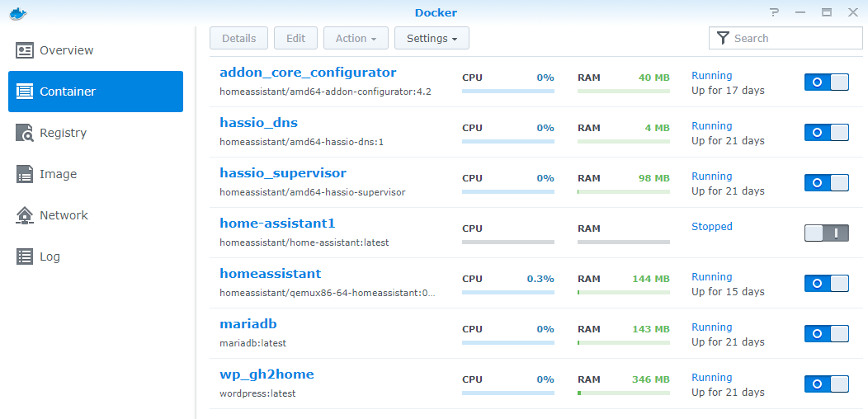Toggle off hassio_supervisor container
Viewport: 868px width, 419px height.
click(827, 182)
